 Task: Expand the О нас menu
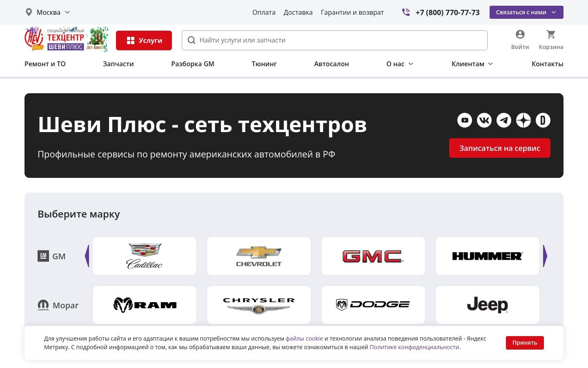(x=400, y=64)
